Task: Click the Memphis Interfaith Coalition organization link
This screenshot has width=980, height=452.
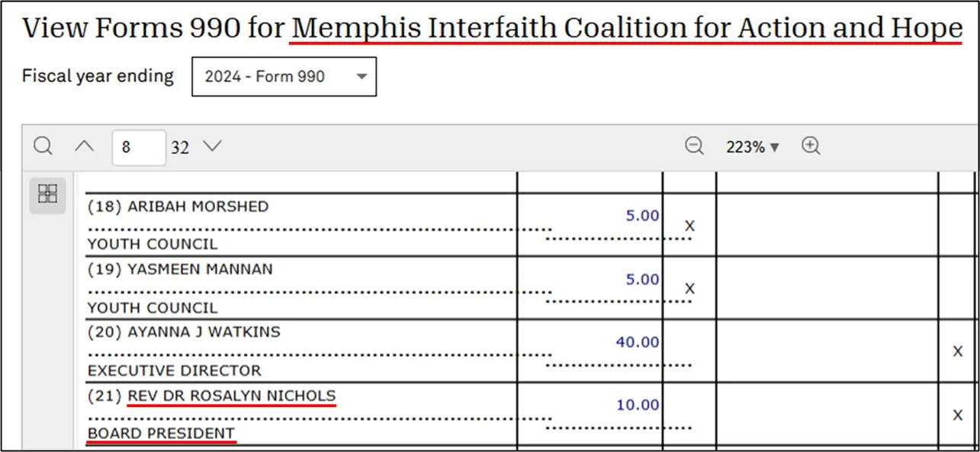Action: click(x=627, y=29)
